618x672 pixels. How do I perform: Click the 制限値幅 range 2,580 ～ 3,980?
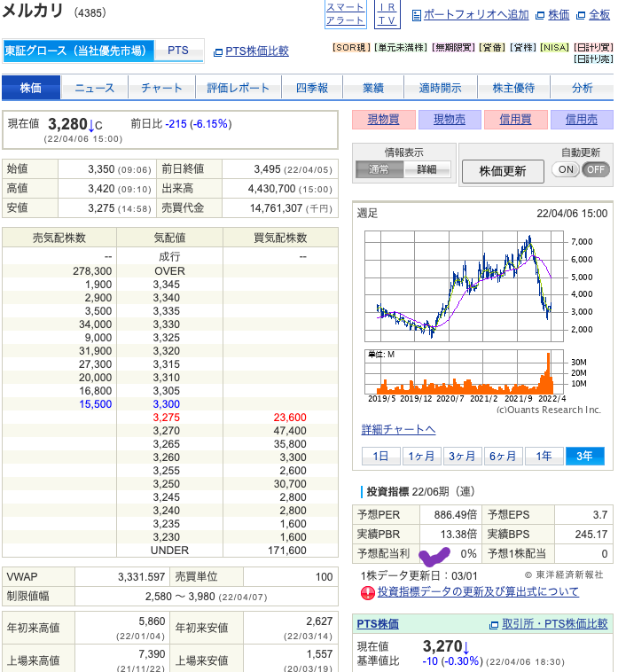pyautogui.click(x=180, y=597)
